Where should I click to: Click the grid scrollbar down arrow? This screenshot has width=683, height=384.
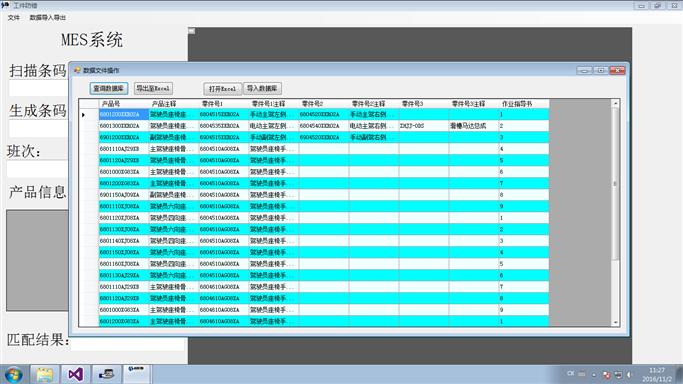615,322
